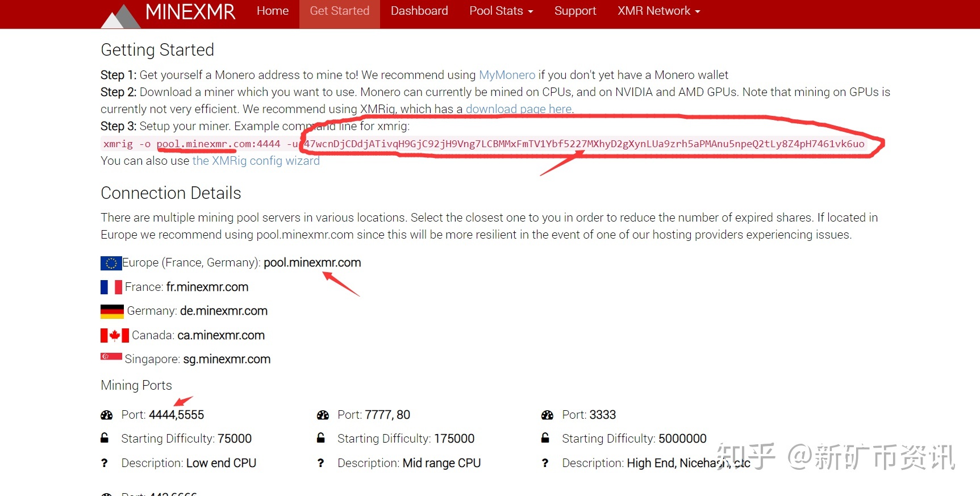Click the gauge icon beside Port 7777, 80
Viewport: 980px width, 496px height.
[323, 415]
